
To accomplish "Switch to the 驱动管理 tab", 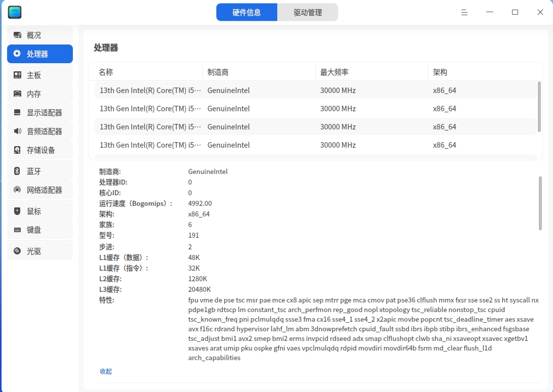I will tap(308, 12).
